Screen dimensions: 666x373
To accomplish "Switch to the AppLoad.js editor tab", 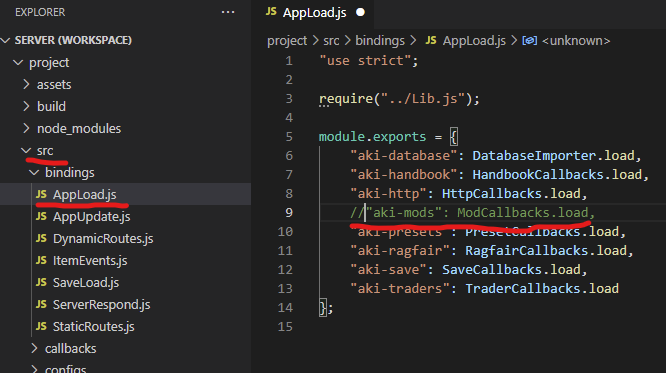I will [x=314, y=13].
